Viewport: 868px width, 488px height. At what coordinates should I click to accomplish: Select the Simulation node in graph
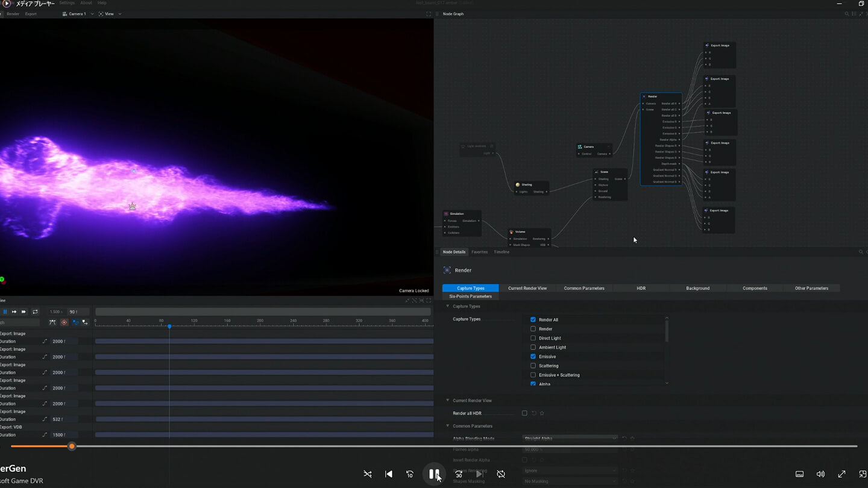pos(462,223)
